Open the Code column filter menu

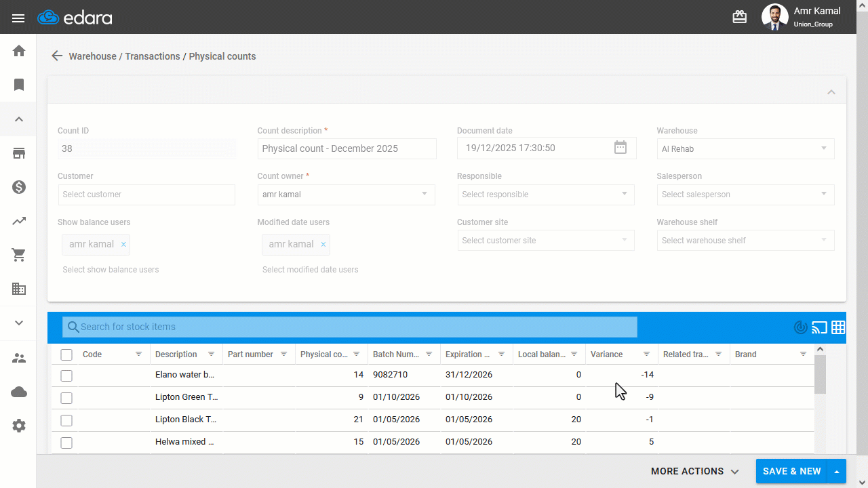click(138, 354)
